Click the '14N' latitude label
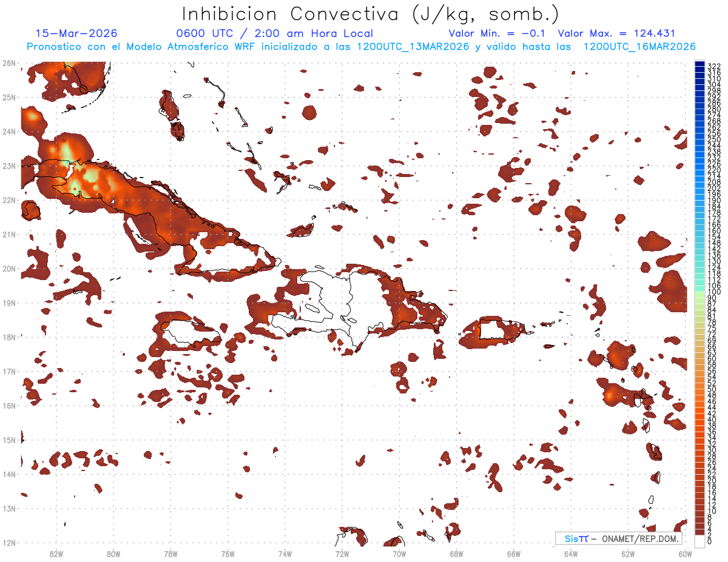The image size is (728, 562). click(9, 474)
